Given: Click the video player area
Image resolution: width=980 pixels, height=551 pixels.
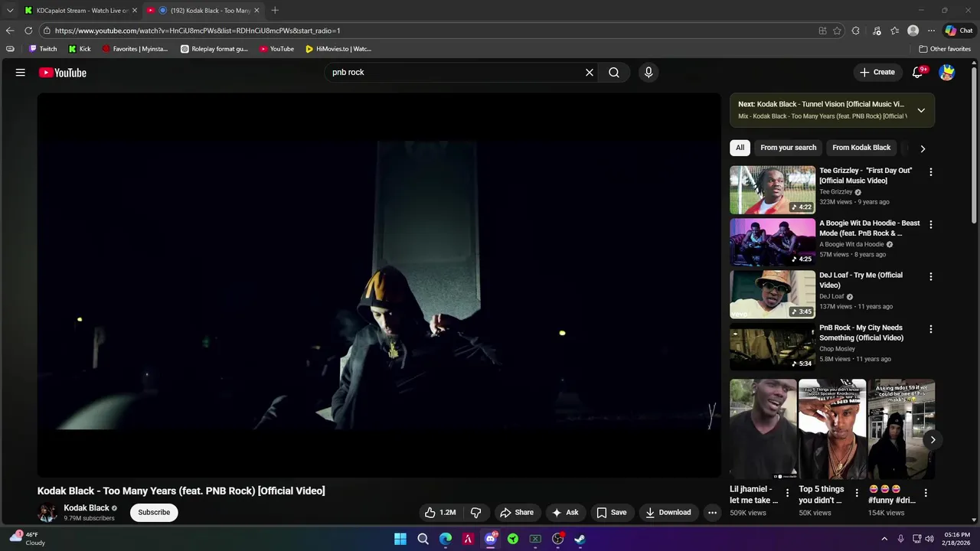Looking at the screenshot, I should click(379, 285).
